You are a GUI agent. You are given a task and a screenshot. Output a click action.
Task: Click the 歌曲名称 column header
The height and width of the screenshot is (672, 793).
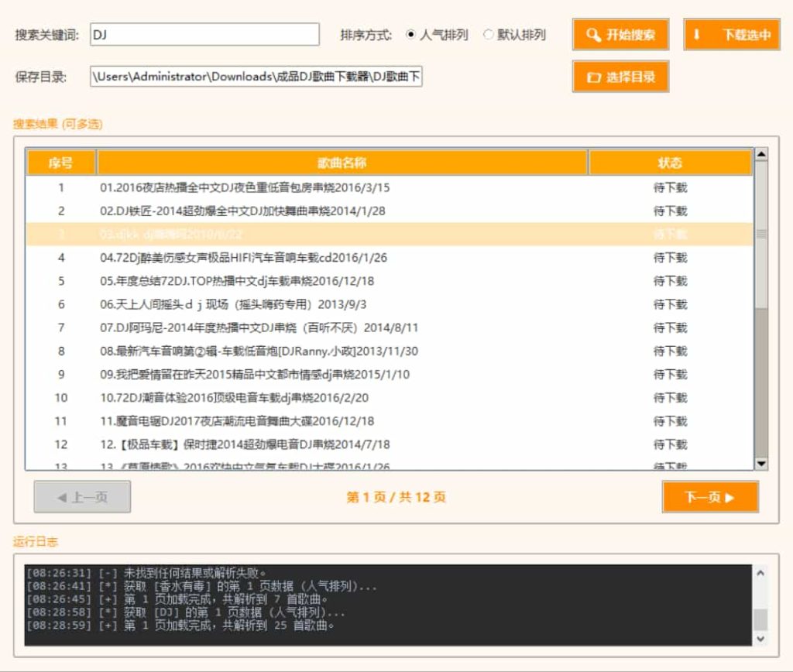[342, 163]
